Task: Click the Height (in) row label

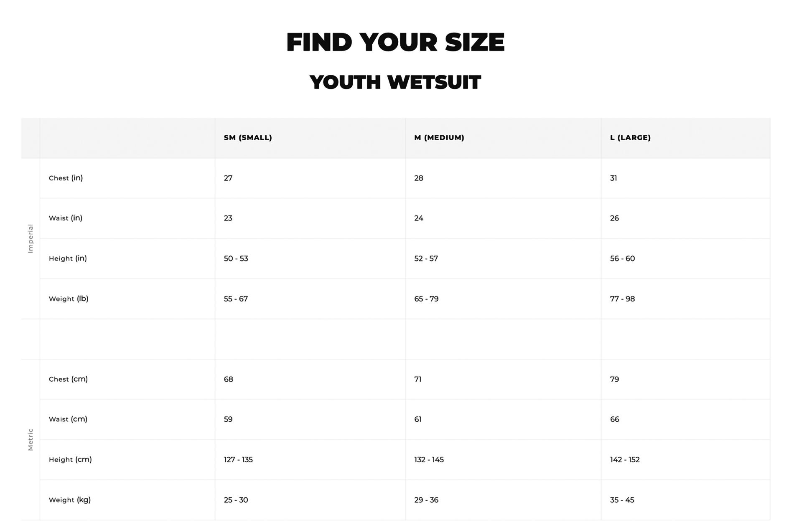Action: click(68, 258)
